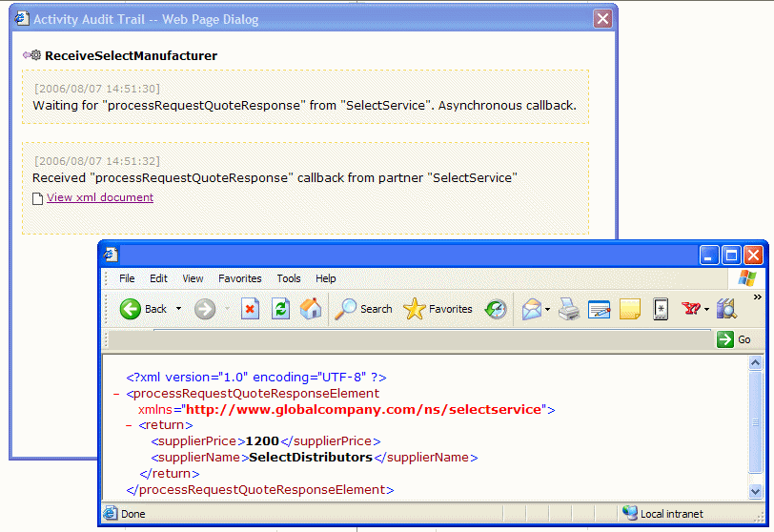This screenshot has height=532, width=774.
Task: Click the Stop page loading icon
Action: click(x=251, y=310)
